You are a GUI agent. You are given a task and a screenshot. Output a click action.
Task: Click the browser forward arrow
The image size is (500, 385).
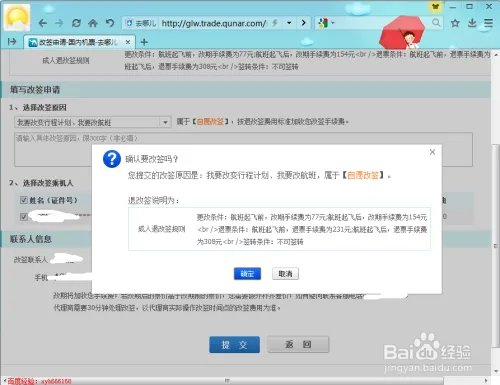(59, 23)
